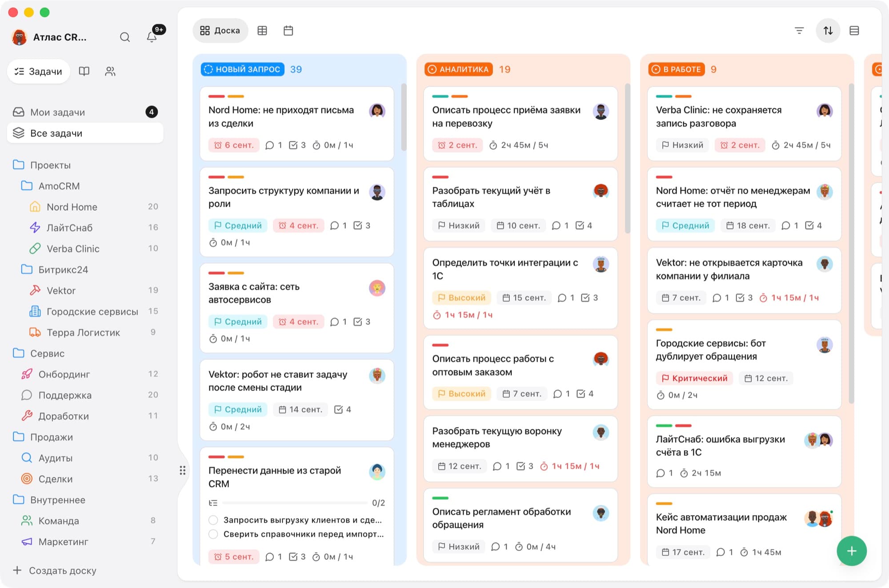The height and width of the screenshot is (588, 889).
Task: Expand the Сервис folder
Action: [19, 353]
